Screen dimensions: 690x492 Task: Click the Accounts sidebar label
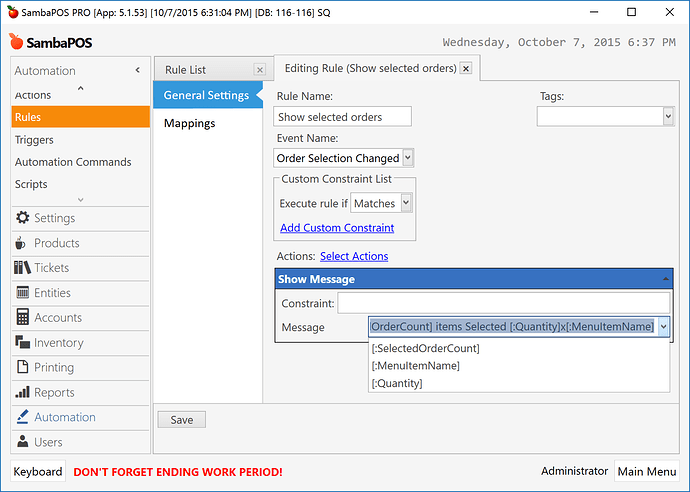pos(58,317)
